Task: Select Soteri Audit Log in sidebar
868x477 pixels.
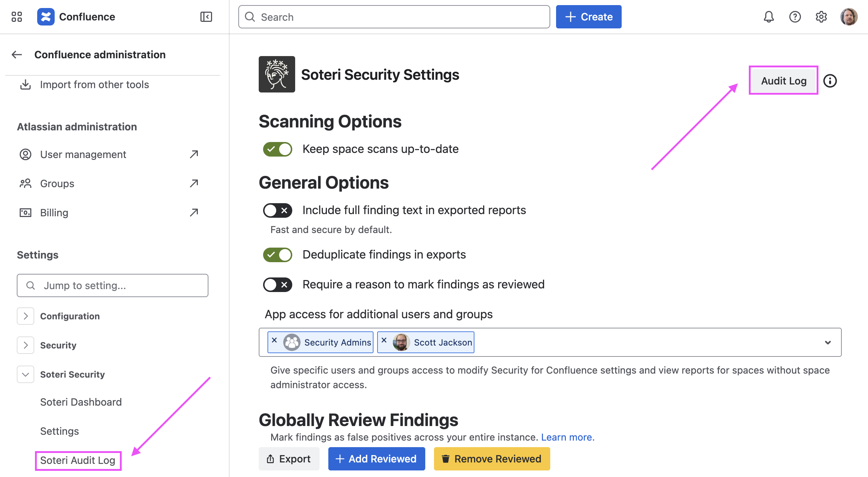Action: tap(78, 460)
